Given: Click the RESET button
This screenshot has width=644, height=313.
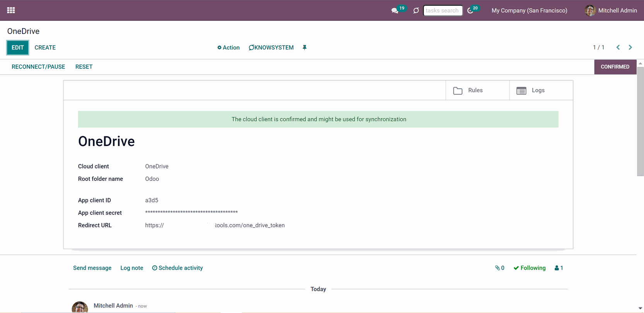Looking at the screenshot, I should (84, 67).
